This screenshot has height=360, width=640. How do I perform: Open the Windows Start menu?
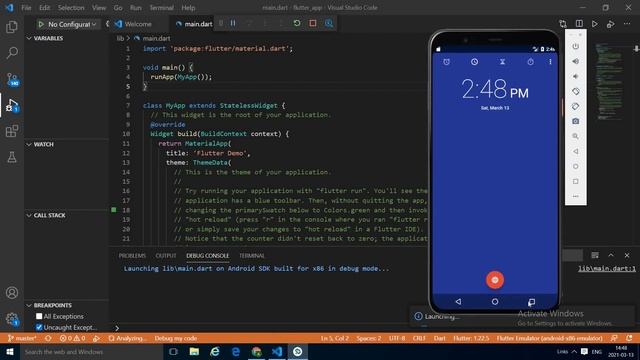click(x=10, y=352)
